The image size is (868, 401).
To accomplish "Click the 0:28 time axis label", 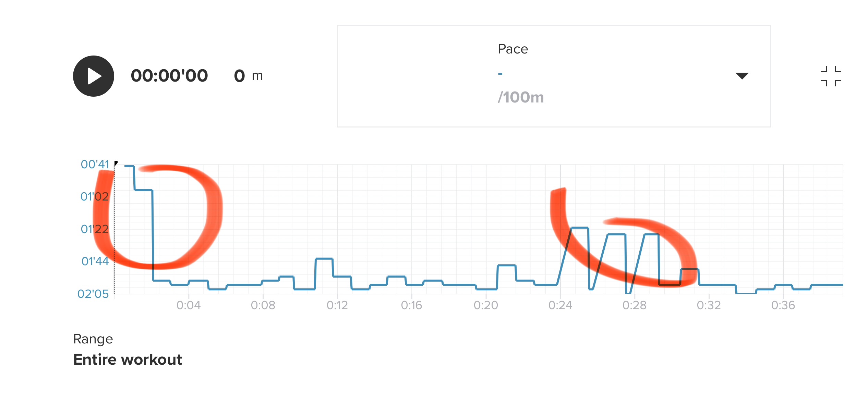I will tap(634, 305).
